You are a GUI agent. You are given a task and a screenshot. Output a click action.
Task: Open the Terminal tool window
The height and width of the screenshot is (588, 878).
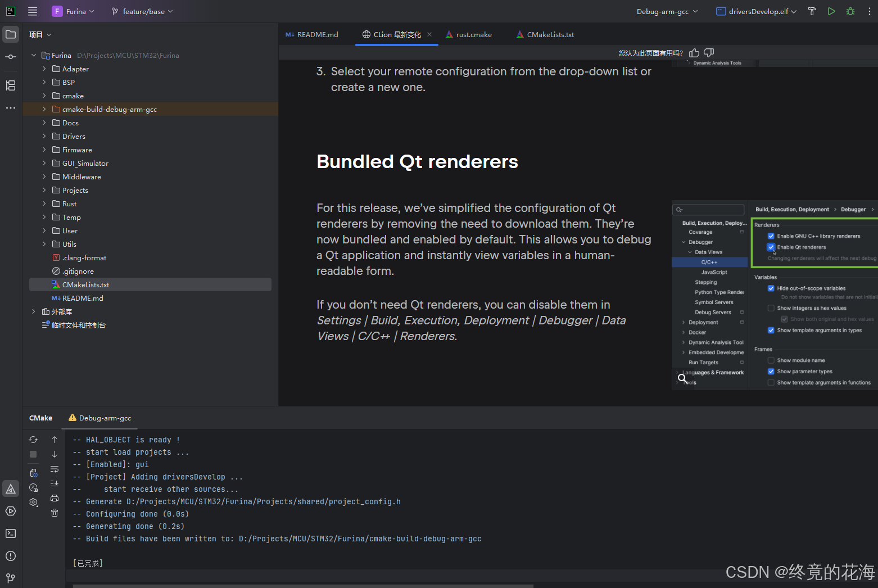click(x=11, y=533)
